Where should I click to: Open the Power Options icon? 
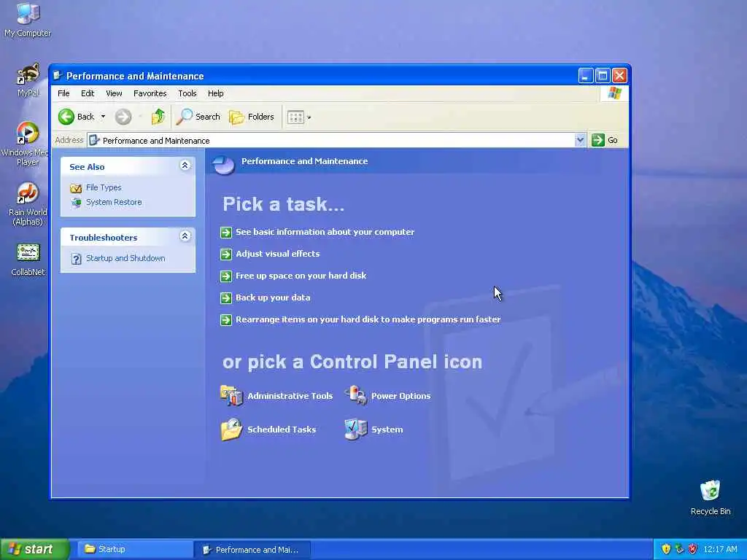(x=356, y=396)
